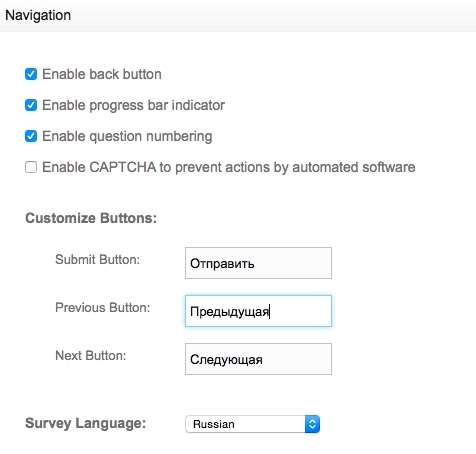Viewport: 476px width, 454px height.
Task: Click the 'Enable back button' label text
Action: (x=102, y=74)
